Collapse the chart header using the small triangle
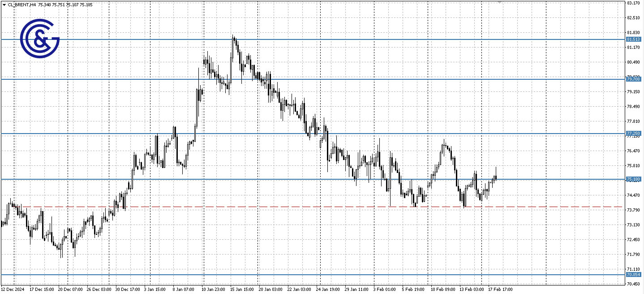The width and height of the screenshot is (644, 294). click(4, 5)
